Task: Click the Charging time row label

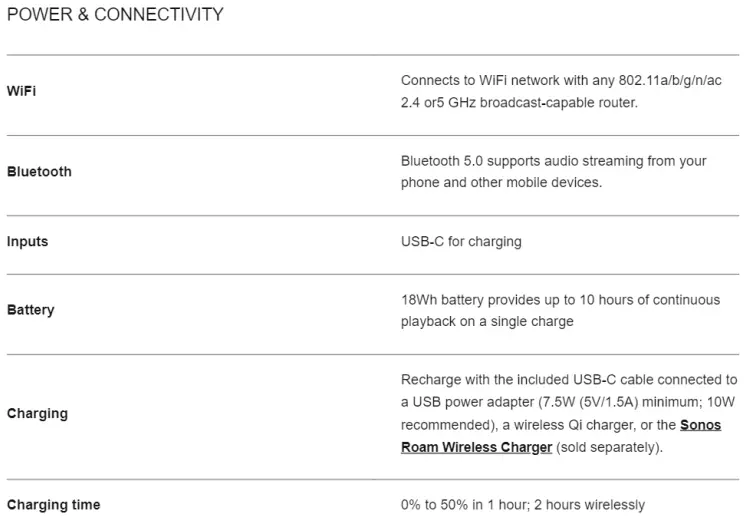Action: [53, 505]
